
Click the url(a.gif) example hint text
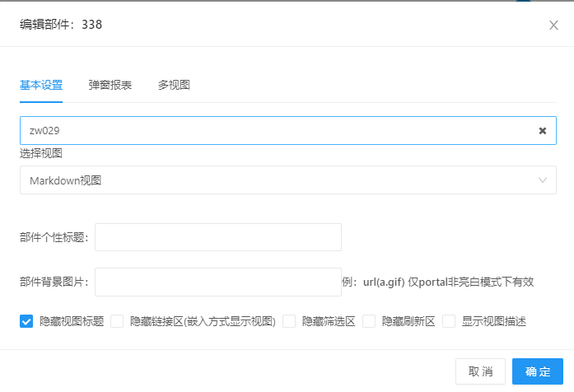(x=438, y=282)
